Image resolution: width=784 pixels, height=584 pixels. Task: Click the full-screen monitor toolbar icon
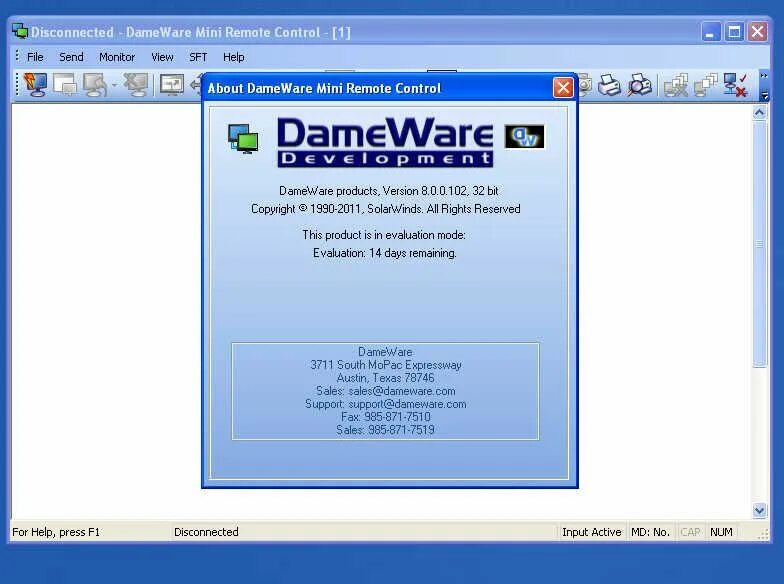[x=172, y=84]
